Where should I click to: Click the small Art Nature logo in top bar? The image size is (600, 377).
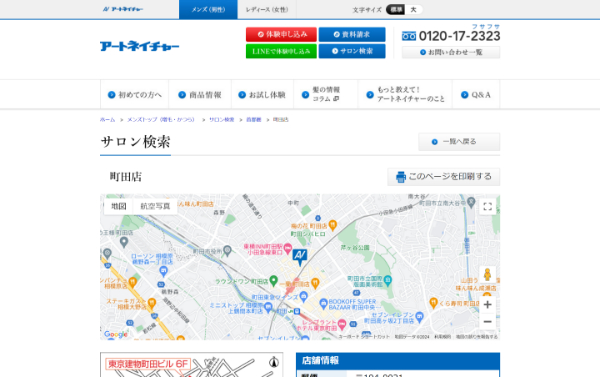(123, 9)
